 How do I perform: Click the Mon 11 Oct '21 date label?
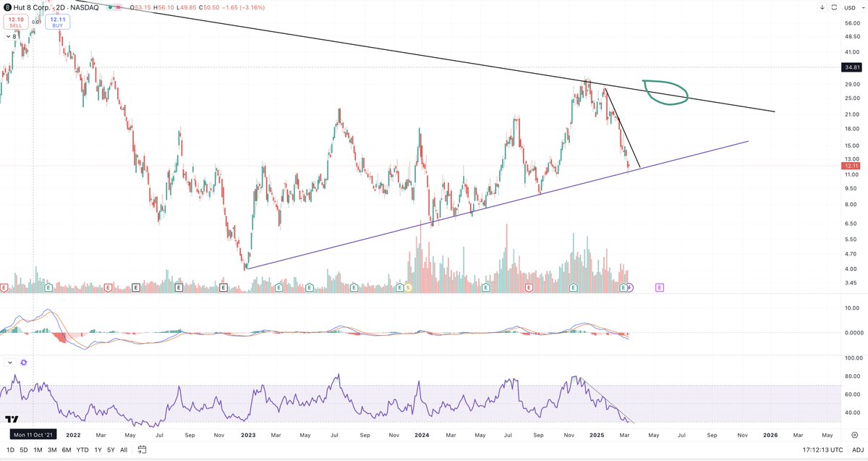pos(33,434)
